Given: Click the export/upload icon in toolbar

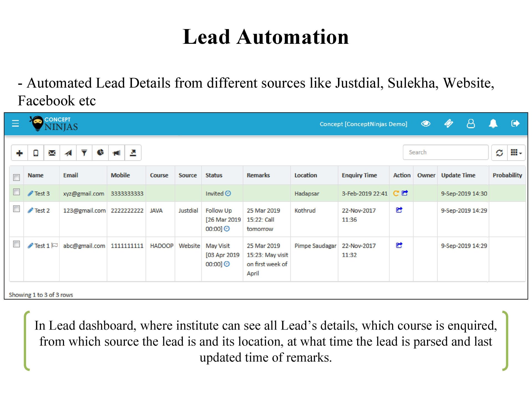Looking at the screenshot, I should pos(133,153).
